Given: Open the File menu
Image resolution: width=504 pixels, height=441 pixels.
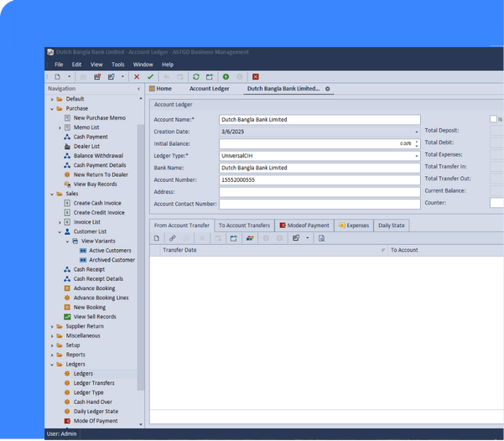Looking at the screenshot, I should (x=59, y=65).
